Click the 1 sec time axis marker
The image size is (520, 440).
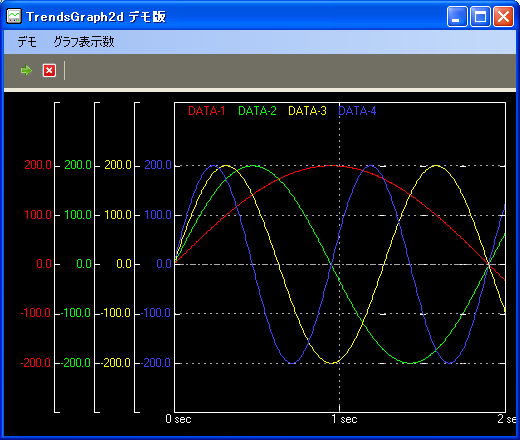coord(344,419)
